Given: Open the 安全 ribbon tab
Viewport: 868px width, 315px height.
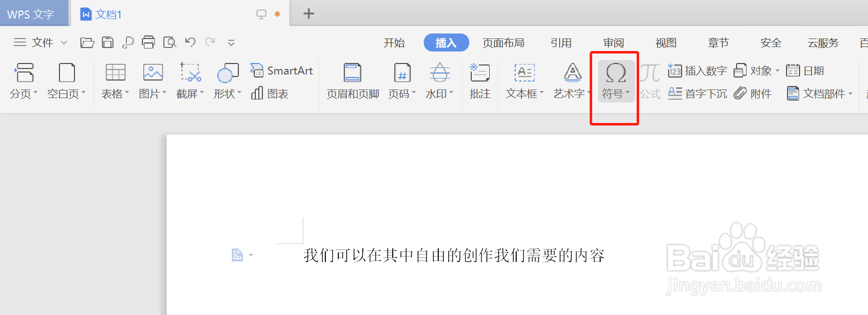Looking at the screenshot, I should pos(771,43).
